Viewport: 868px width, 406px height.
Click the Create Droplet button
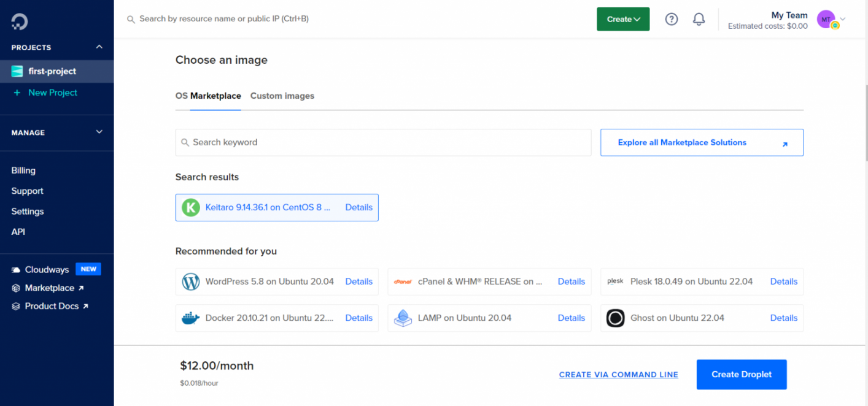point(742,374)
